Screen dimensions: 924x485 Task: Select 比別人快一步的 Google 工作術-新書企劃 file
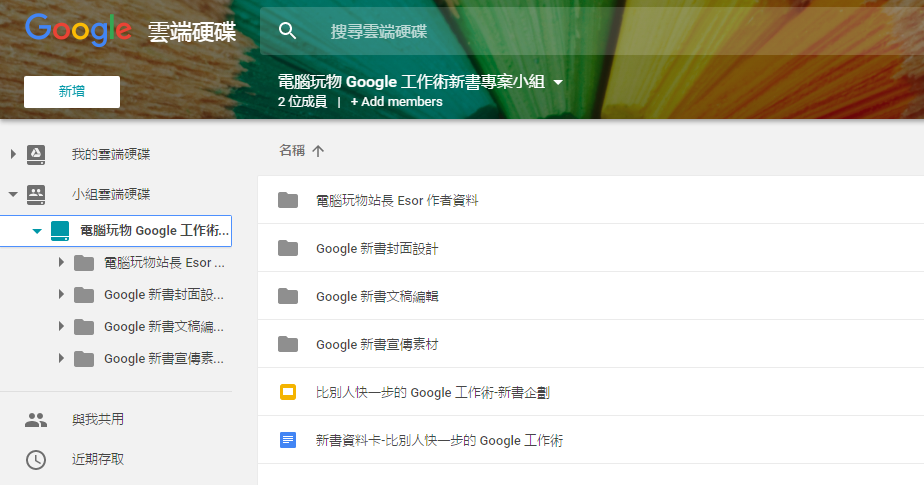433,392
